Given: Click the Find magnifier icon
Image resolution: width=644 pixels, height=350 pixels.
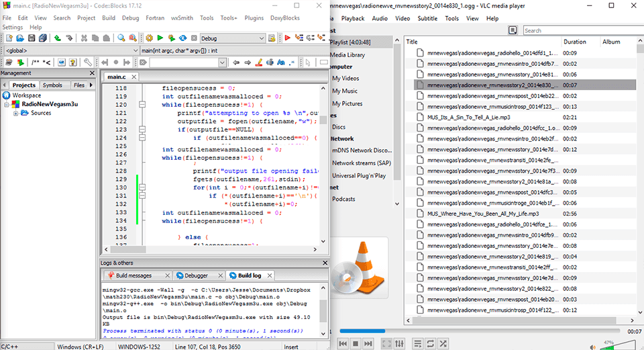Looking at the screenshot, I should (x=121, y=38).
